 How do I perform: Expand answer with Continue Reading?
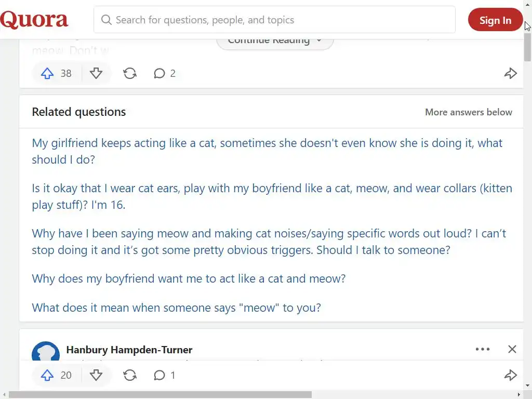[275, 42]
